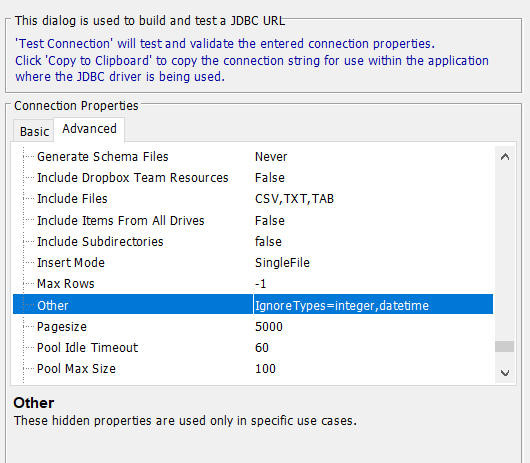Click the scrollbar down arrow
This screenshot has height=463, width=530.
(x=505, y=373)
